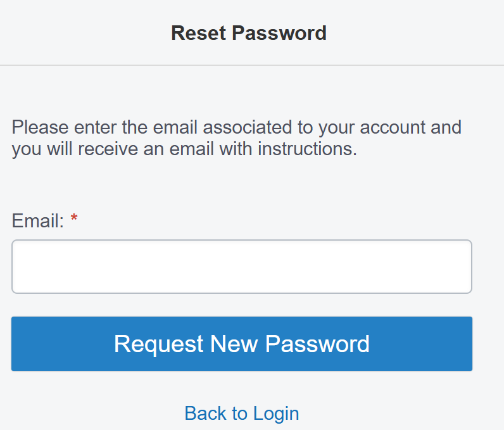504x430 pixels.
Task: Click the instructions paragraph text
Action: tap(237, 138)
